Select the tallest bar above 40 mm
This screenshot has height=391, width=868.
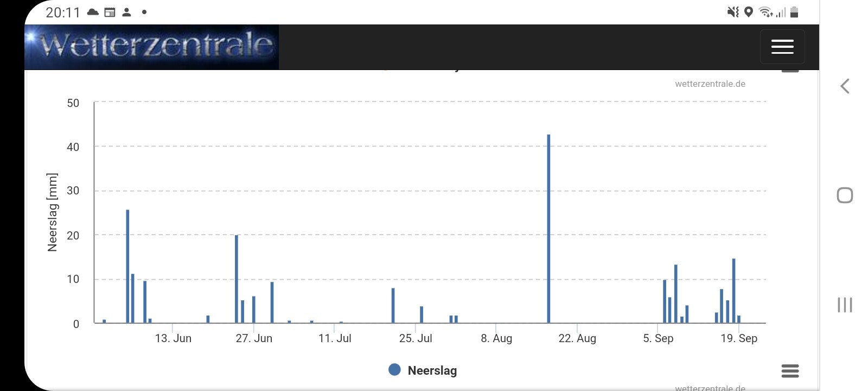548,229
